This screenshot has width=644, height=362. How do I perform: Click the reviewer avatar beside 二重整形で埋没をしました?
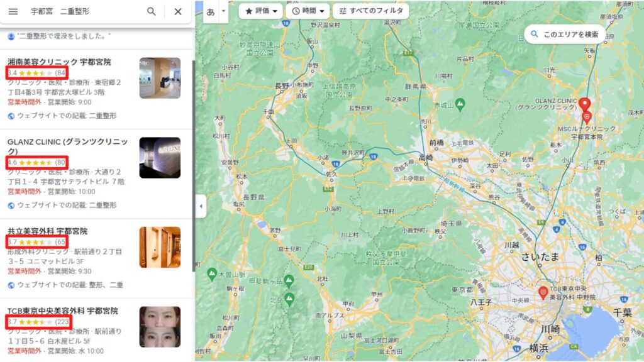11,36
